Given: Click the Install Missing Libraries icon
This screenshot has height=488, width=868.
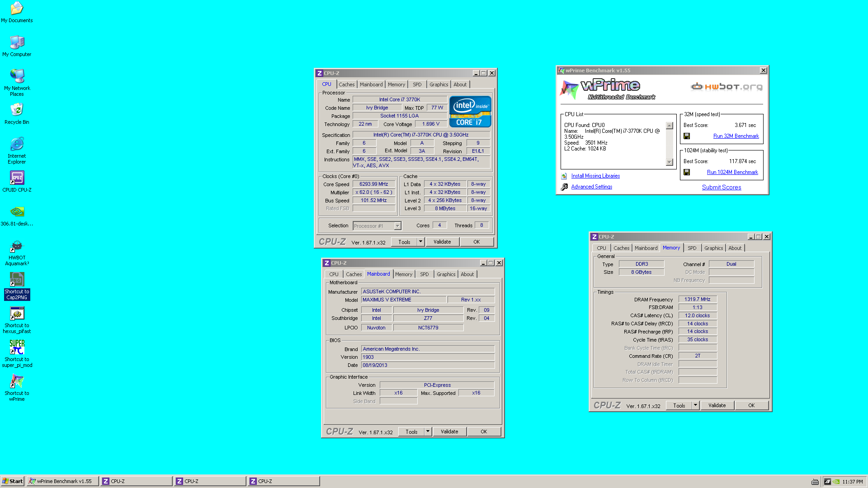Looking at the screenshot, I should tap(564, 176).
